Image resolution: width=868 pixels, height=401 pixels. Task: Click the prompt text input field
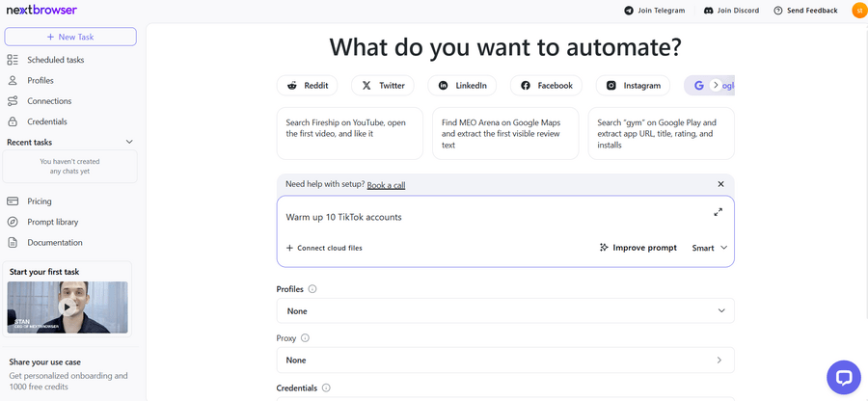pos(492,217)
